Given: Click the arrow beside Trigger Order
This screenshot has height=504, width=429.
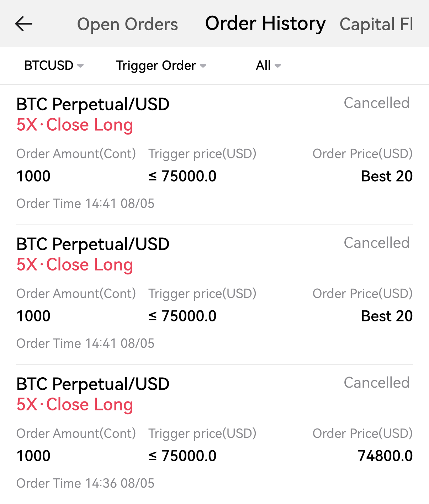Looking at the screenshot, I should click(x=203, y=65).
